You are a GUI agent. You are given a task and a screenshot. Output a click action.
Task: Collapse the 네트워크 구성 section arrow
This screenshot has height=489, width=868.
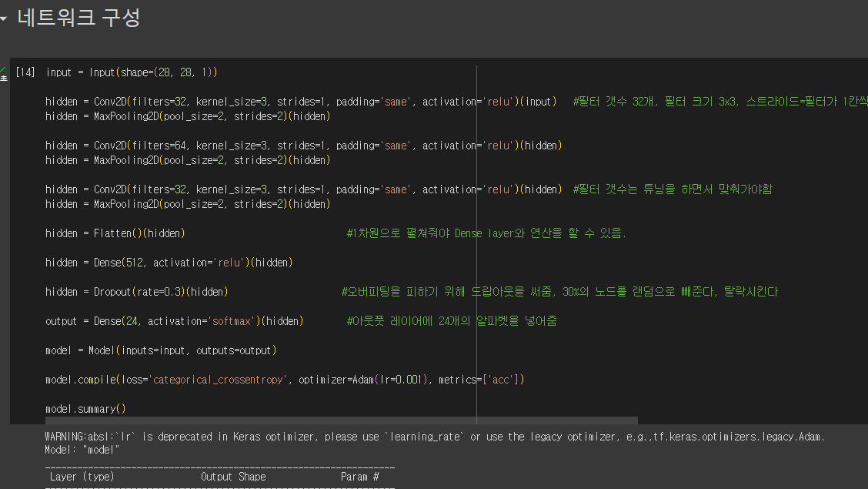point(3,18)
